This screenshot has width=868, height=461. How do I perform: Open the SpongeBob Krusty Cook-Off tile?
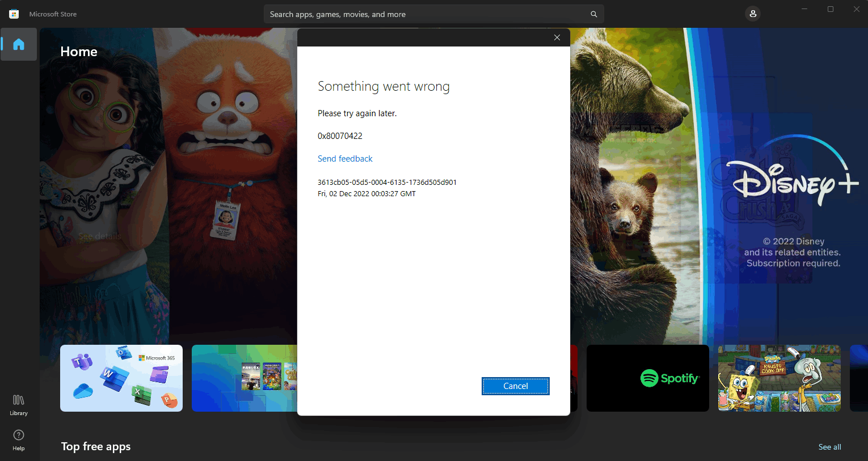[779, 378]
